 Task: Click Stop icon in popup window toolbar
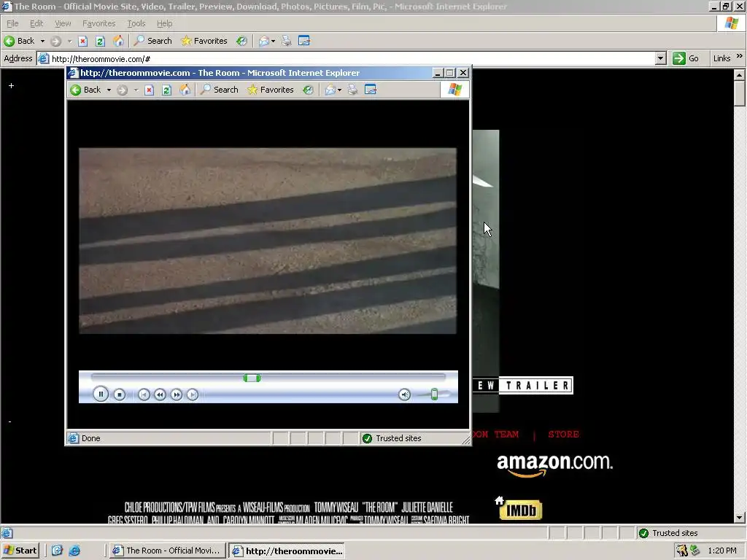[149, 90]
